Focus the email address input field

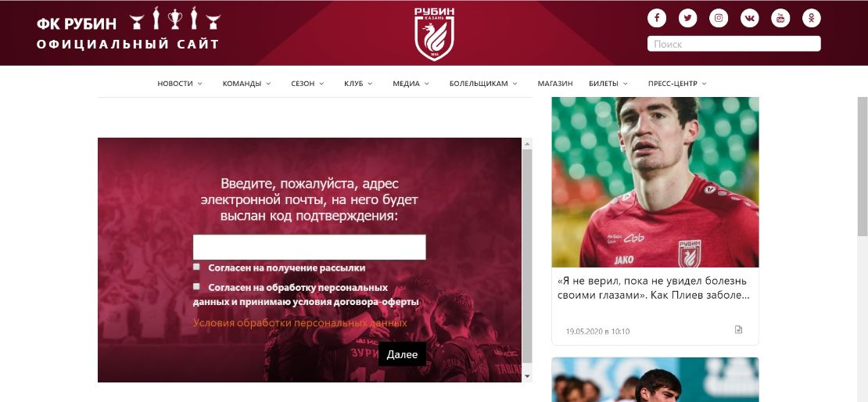[310, 247]
